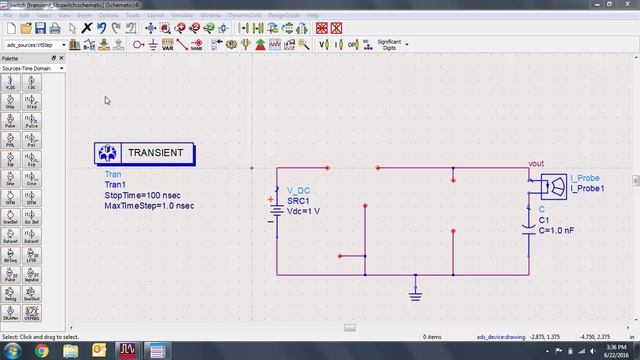
Task: Select the V_DC source in the palette
Action: [x=11, y=83]
